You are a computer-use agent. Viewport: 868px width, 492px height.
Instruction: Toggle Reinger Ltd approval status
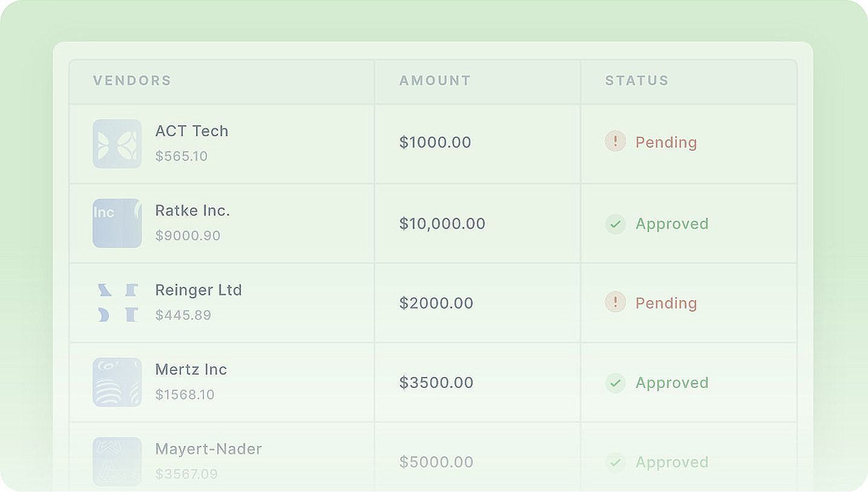click(x=666, y=303)
